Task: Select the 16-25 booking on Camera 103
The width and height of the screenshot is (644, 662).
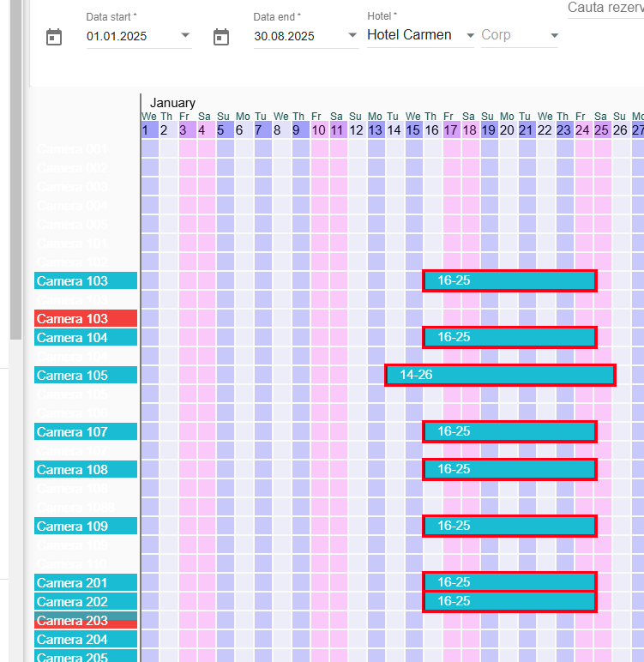Action: click(509, 280)
